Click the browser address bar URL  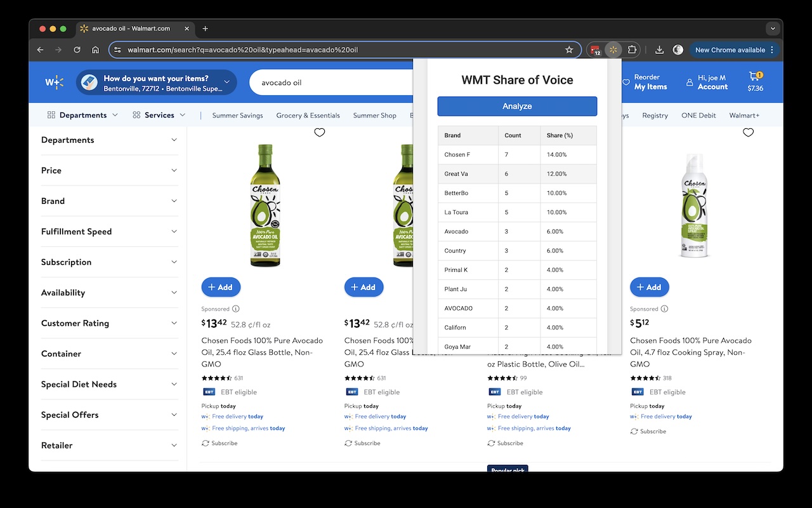tap(243, 50)
